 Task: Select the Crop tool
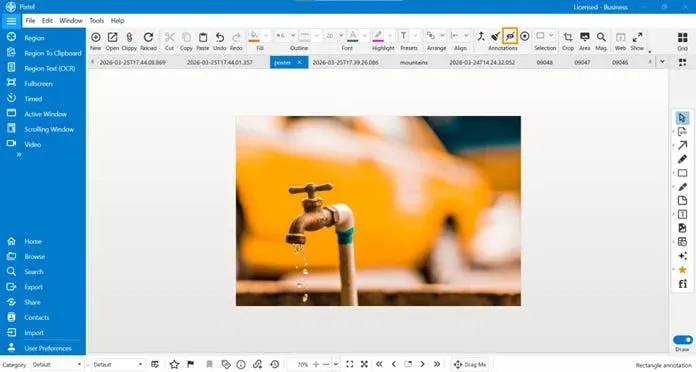click(568, 37)
